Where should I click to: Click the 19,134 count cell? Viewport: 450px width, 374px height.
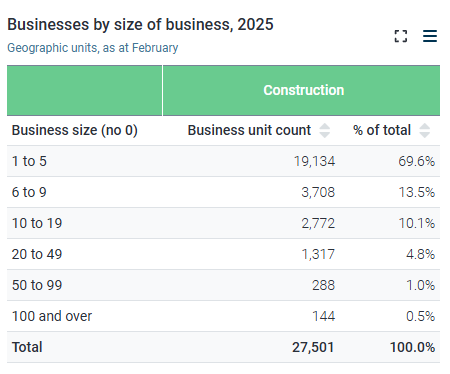tap(314, 161)
